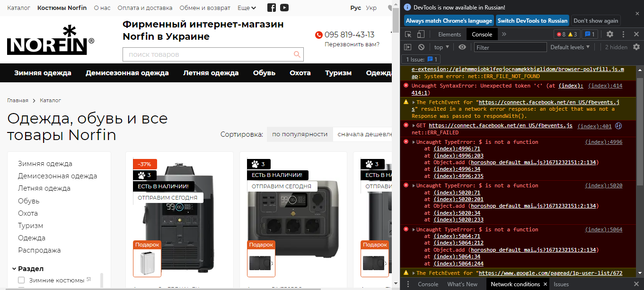
Task: Click Always match Chrome's language
Action: pyautogui.click(x=449, y=20)
